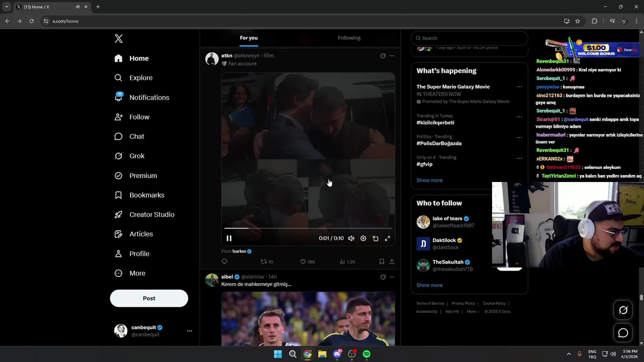The image size is (644, 362).
Task: Reload the browser page
Action: point(31,21)
